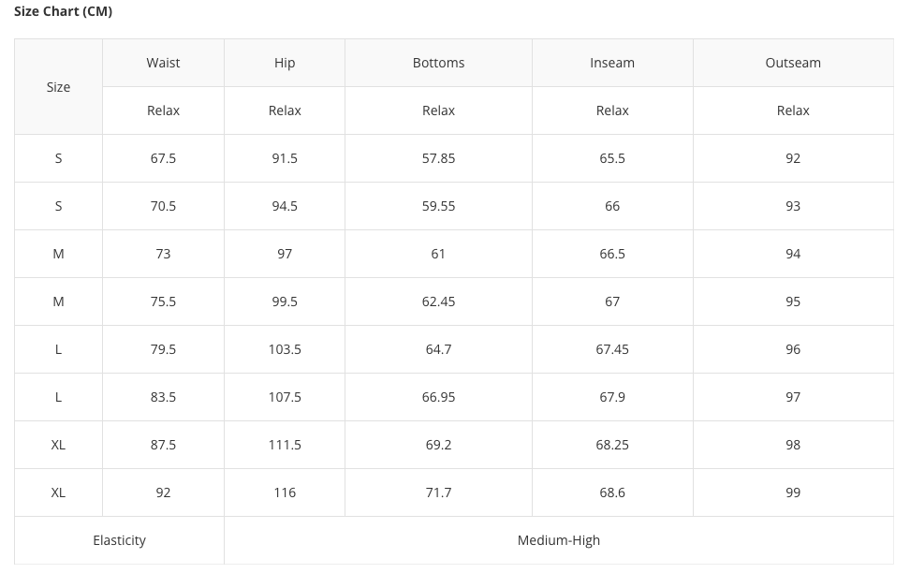Screen dimensions: 910x588
Task: Click the Bottoms column header
Action: coord(438,63)
